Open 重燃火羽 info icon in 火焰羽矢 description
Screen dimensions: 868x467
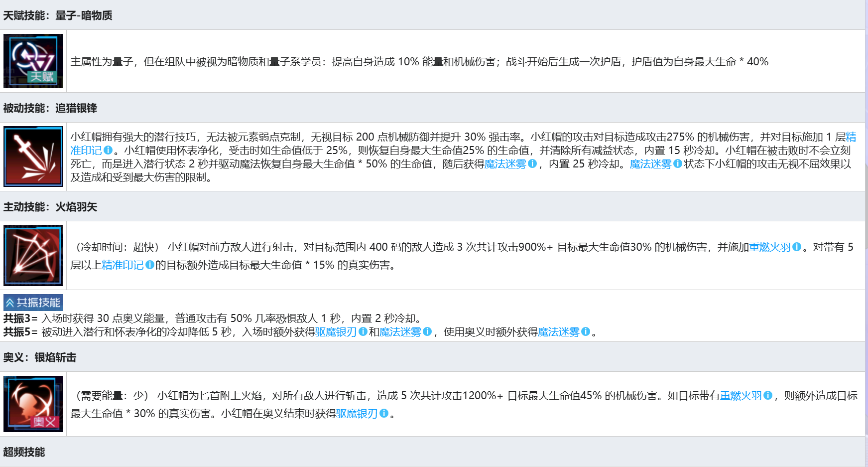[797, 247]
